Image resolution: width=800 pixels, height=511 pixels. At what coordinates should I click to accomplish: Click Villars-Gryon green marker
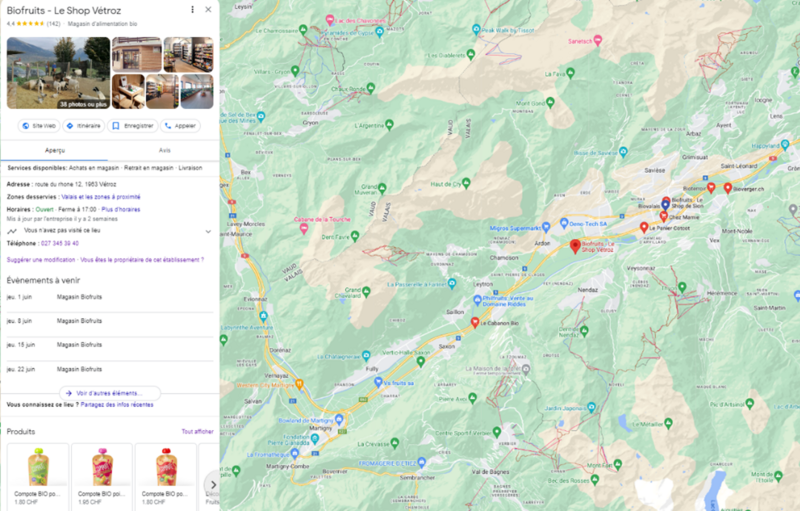(x=295, y=70)
